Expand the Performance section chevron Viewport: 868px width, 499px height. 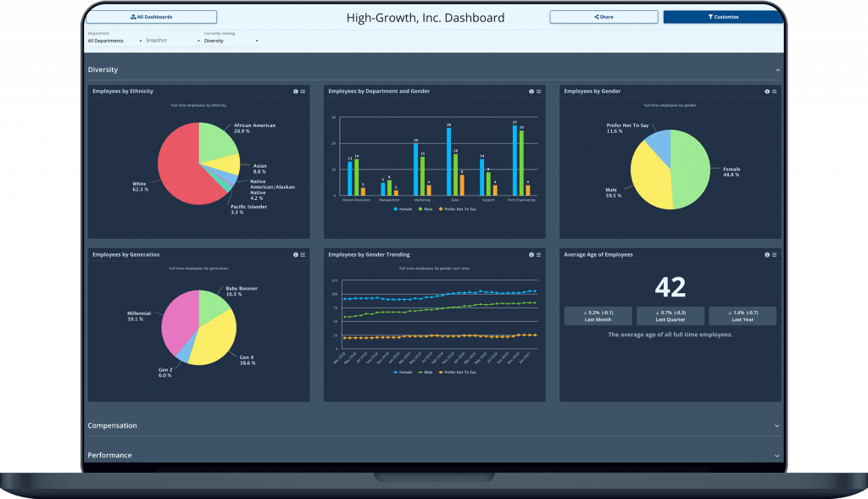(x=776, y=456)
